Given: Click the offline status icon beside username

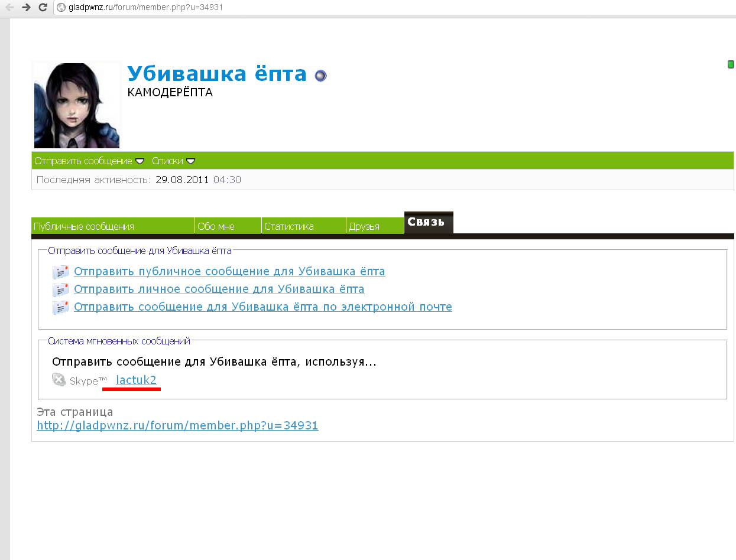Looking at the screenshot, I should point(320,76).
